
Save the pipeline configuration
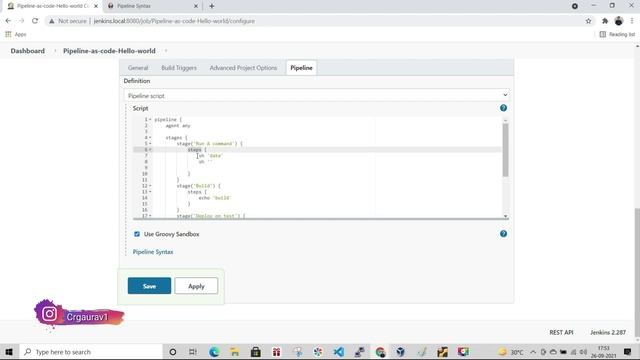[149, 286]
